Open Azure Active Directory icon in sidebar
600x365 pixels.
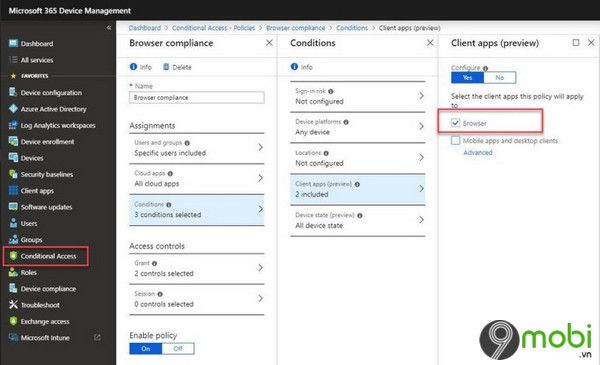coord(13,109)
